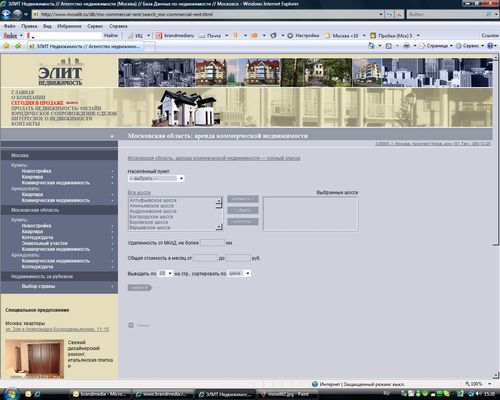This screenshot has height=400, width=500.
Task: Click the browser Back arrow button
Action: point(6,14)
